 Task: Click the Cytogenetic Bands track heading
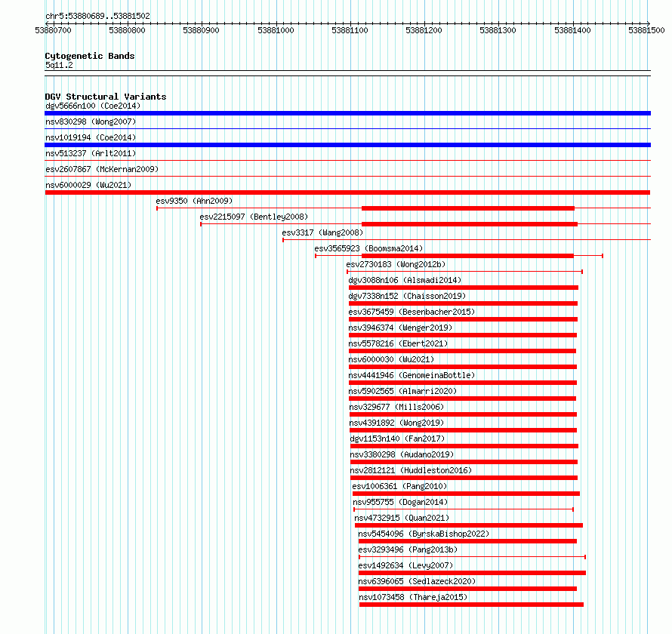(90, 56)
